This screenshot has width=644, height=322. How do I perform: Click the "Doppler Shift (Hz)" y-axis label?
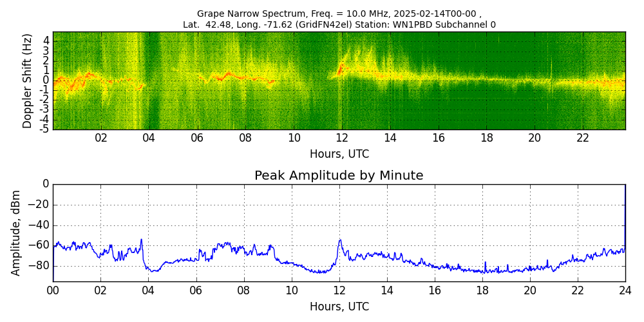[x=28, y=80]
